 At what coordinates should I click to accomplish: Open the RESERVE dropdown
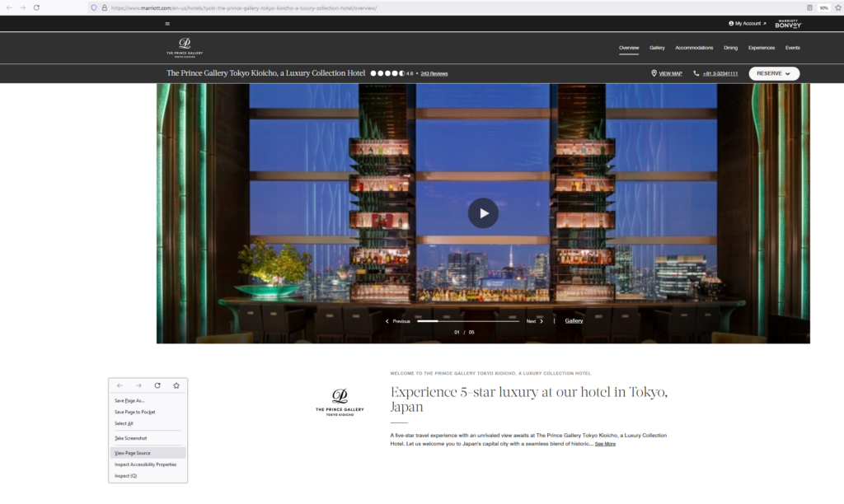(771, 73)
